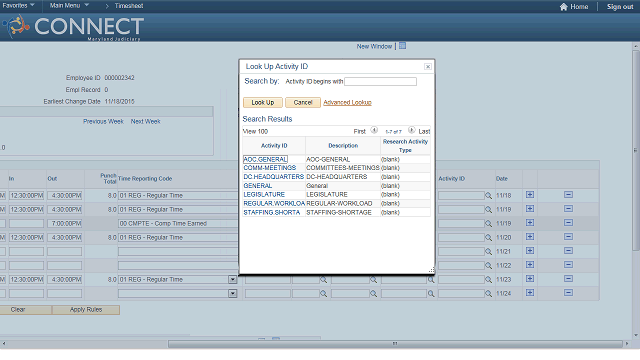The height and width of the screenshot is (360, 640).
Task: Add a row after the 11/24 row
Action: point(530,293)
